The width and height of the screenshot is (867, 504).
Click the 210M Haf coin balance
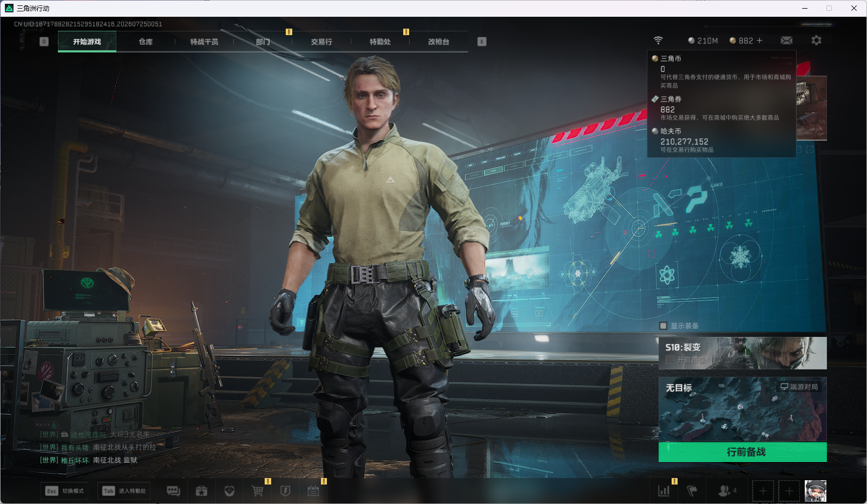(703, 41)
